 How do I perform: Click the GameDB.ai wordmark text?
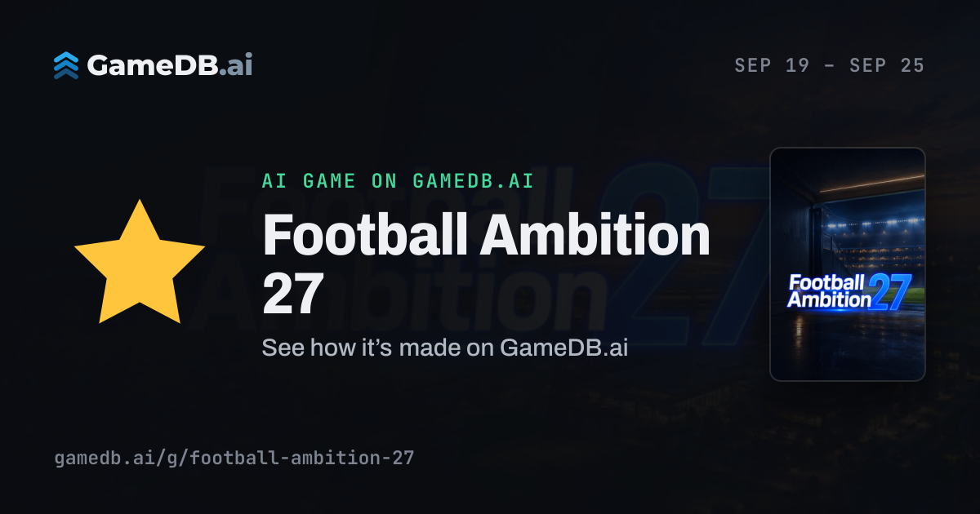pos(170,65)
